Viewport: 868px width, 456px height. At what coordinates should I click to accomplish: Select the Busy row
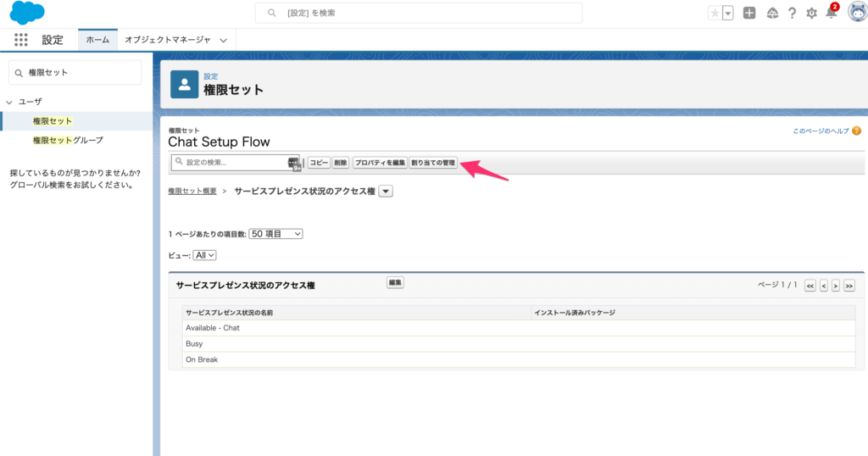(519, 343)
